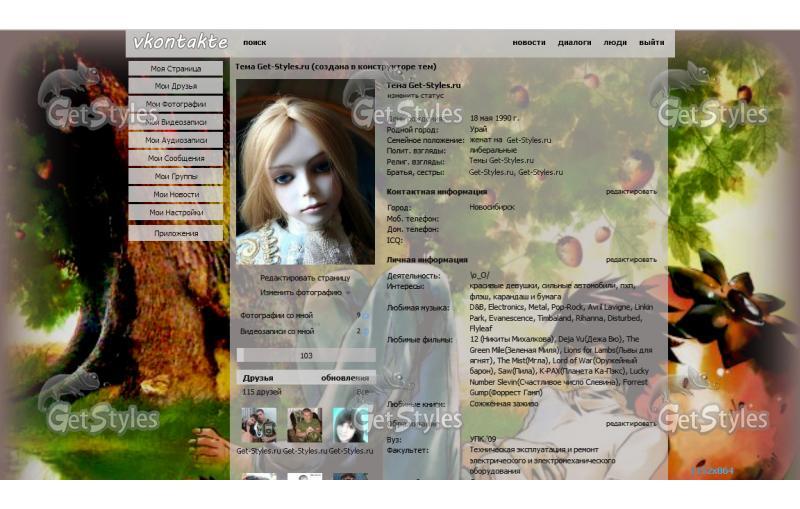Viewport: 800px width, 509px height.
Task: Open friends обновления link
Action: pyautogui.click(x=345, y=378)
